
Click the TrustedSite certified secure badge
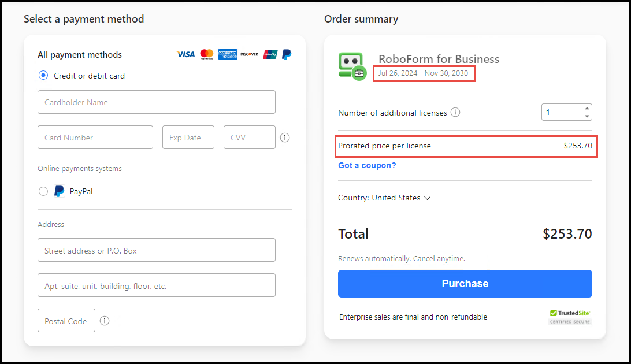click(570, 316)
